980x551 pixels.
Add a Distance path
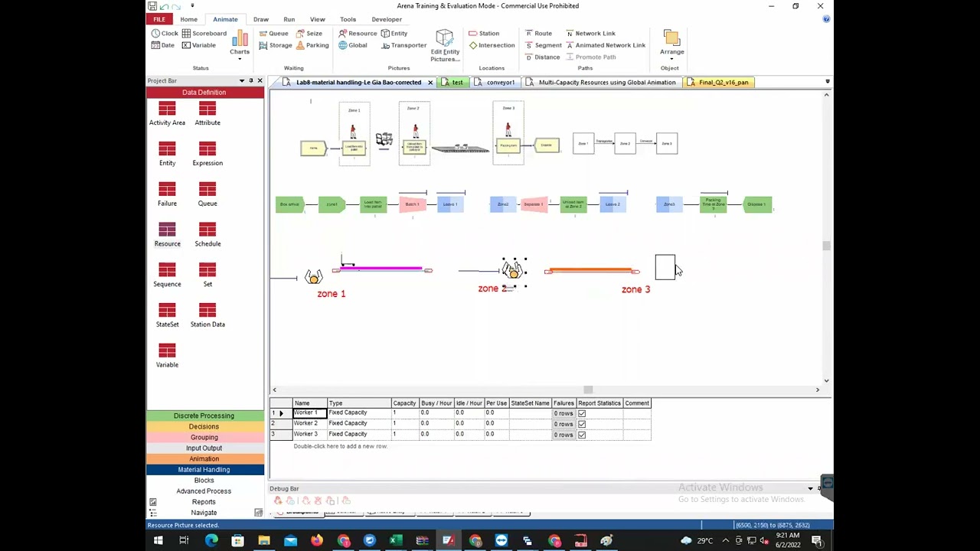coord(542,57)
